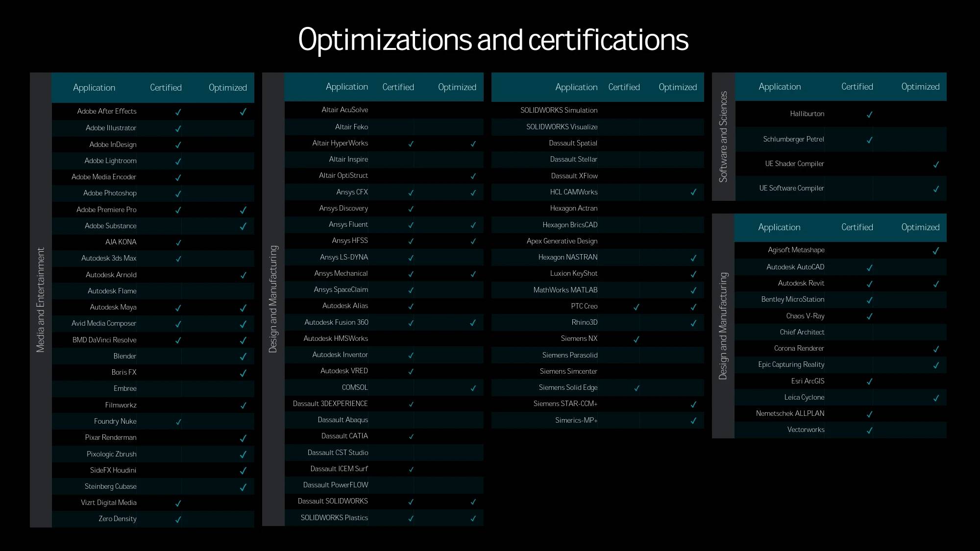Viewport: 980px width, 551px height.
Task: Click the Autodesk Revit Optimized checkmark
Action: [x=936, y=284]
